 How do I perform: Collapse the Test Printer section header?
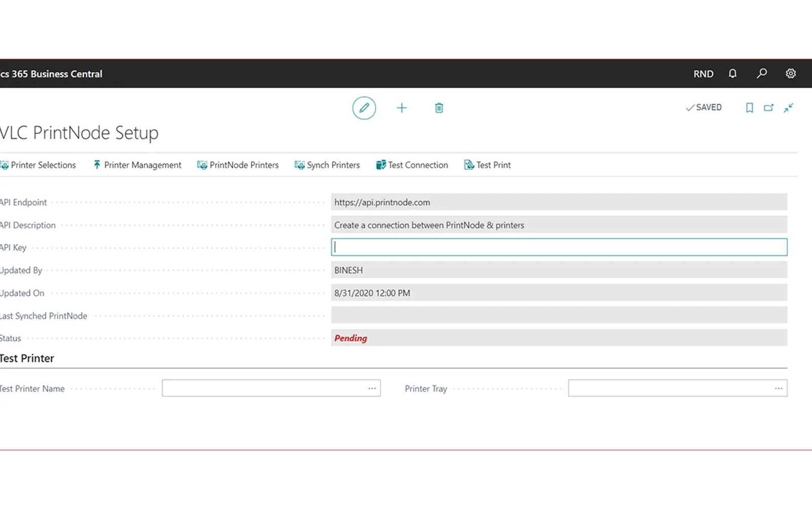coord(27,358)
